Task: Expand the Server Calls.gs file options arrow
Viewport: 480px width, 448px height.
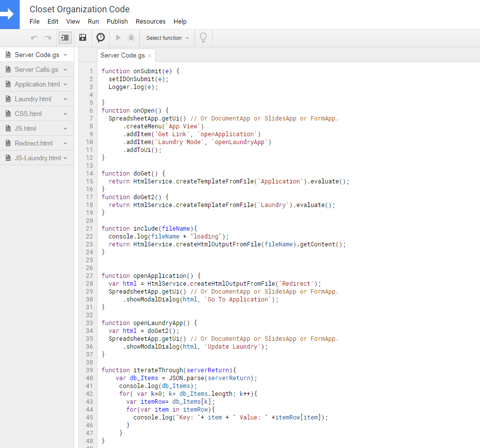Action: point(65,70)
